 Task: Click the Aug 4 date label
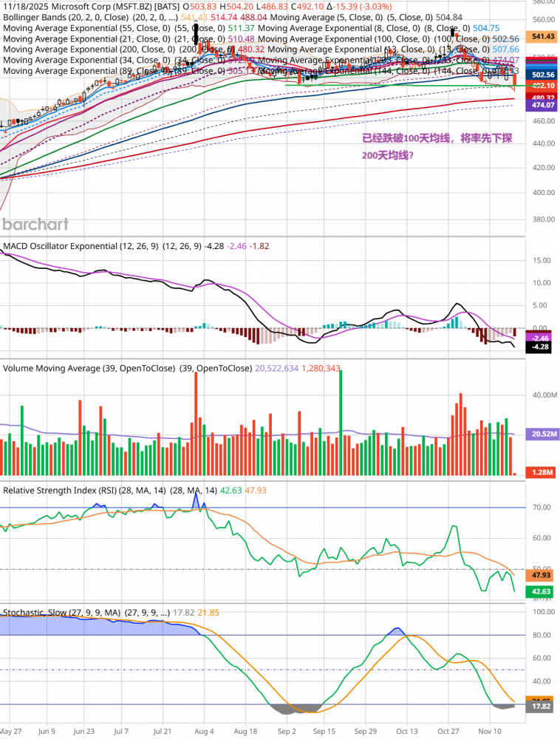(x=204, y=732)
